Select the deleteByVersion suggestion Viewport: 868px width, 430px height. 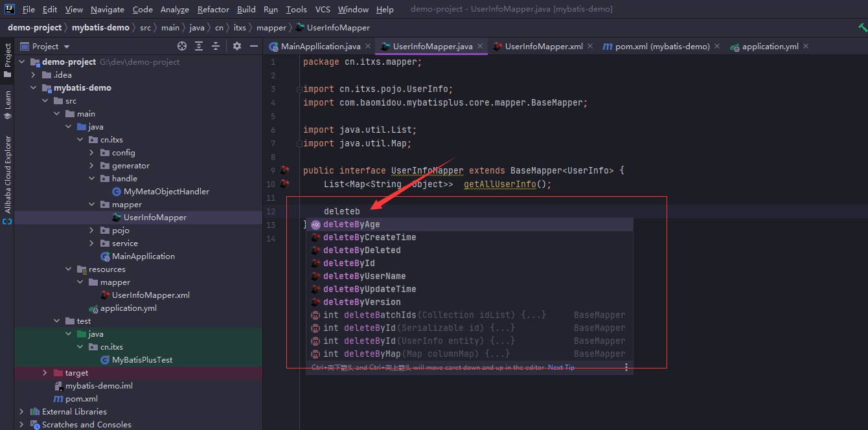[x=470, y=302]
